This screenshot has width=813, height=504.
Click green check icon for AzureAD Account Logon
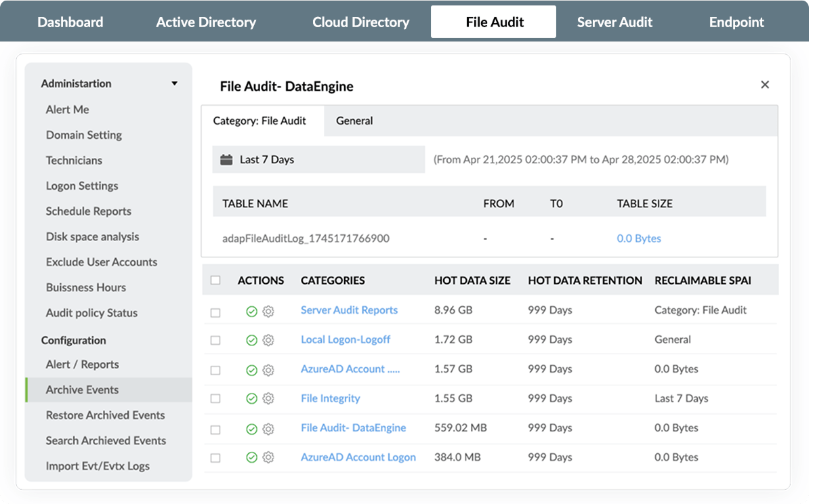coord(251,458)
